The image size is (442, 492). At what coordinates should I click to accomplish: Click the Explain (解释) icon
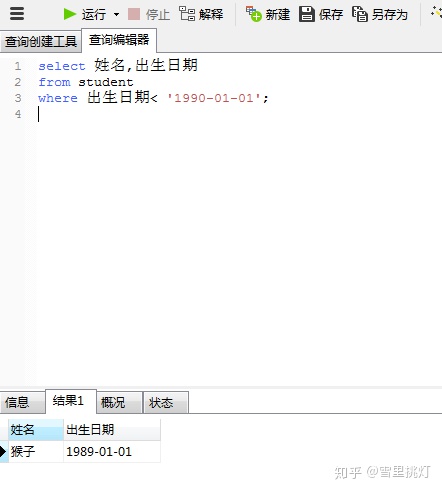[x=187, y=14]
